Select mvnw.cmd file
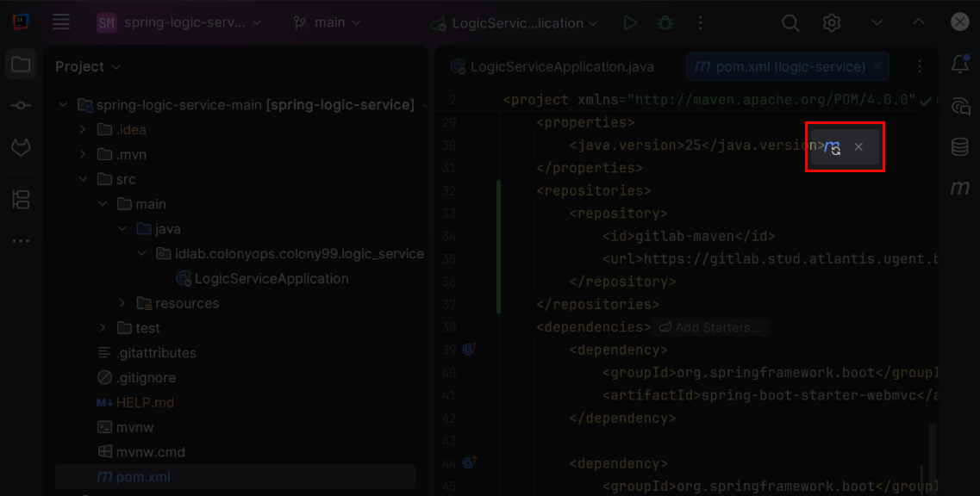 coord(140,451)
